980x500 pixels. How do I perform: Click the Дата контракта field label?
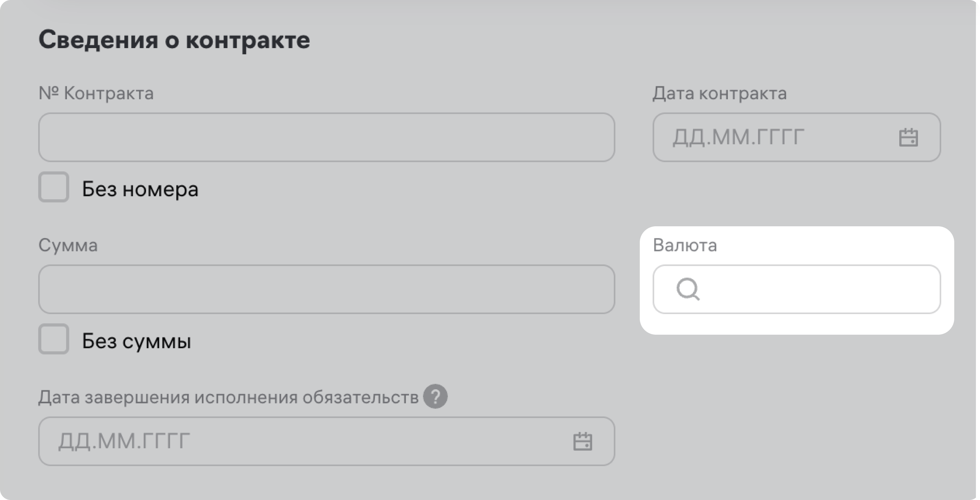coord(719,93)
